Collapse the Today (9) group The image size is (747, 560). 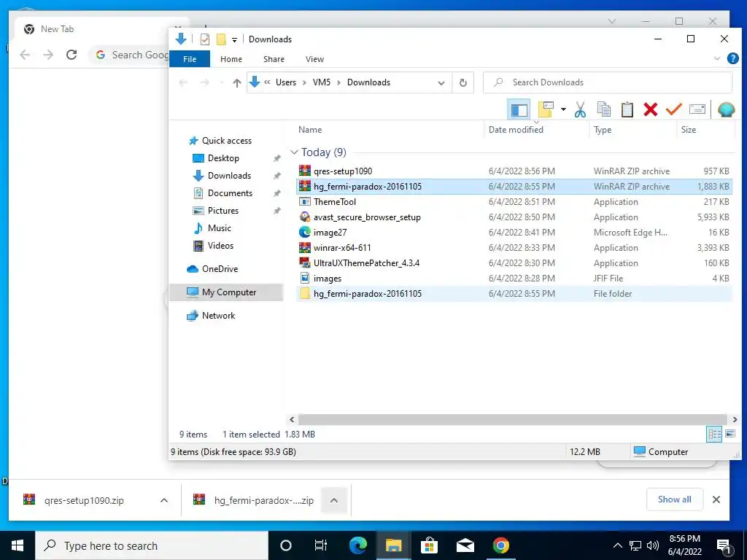[295, 152]
